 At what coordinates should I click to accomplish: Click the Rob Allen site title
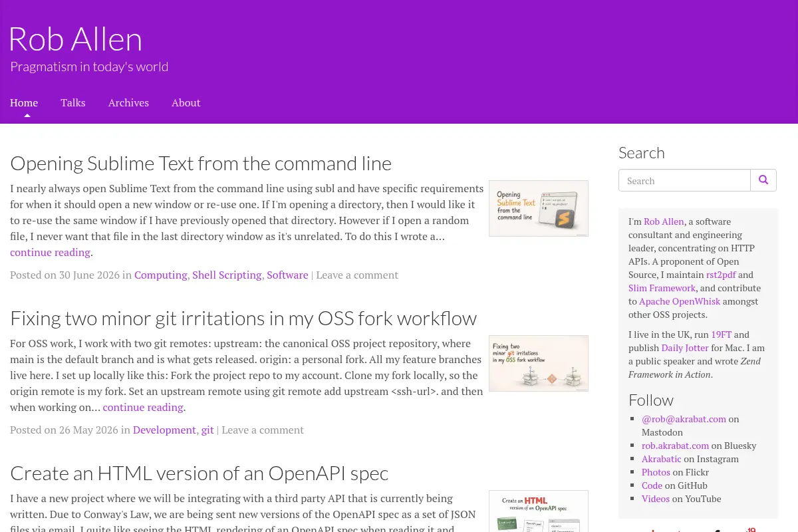pyautogui.click(x=75, y=39)
